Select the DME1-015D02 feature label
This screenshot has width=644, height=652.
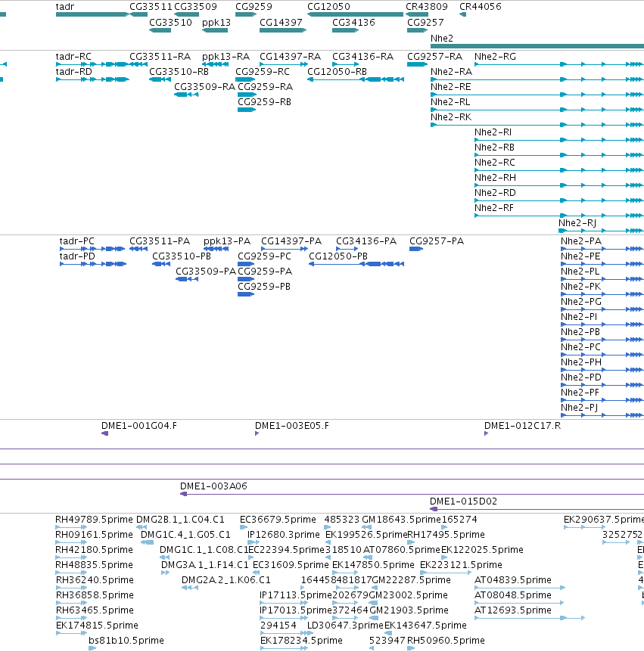463,501
